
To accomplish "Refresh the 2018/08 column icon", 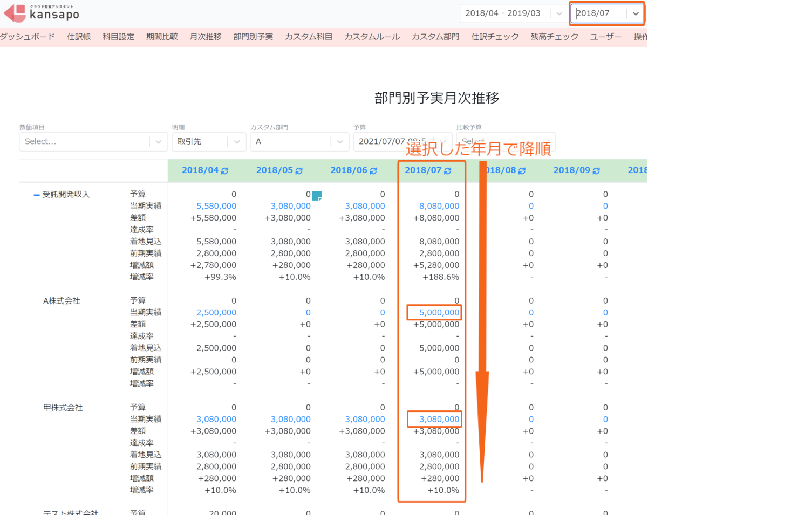I will [522, 170].
